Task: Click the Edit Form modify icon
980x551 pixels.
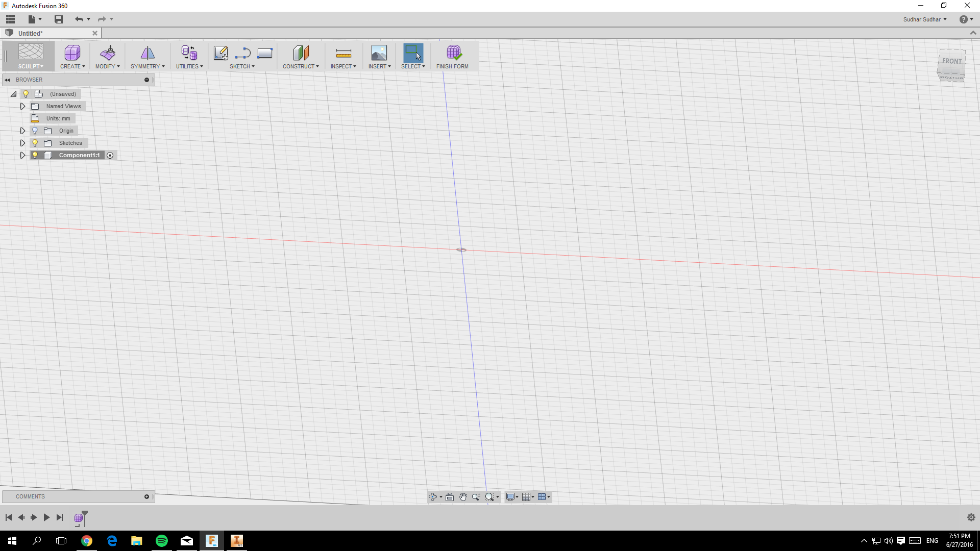Action: (x=108, y=53)
